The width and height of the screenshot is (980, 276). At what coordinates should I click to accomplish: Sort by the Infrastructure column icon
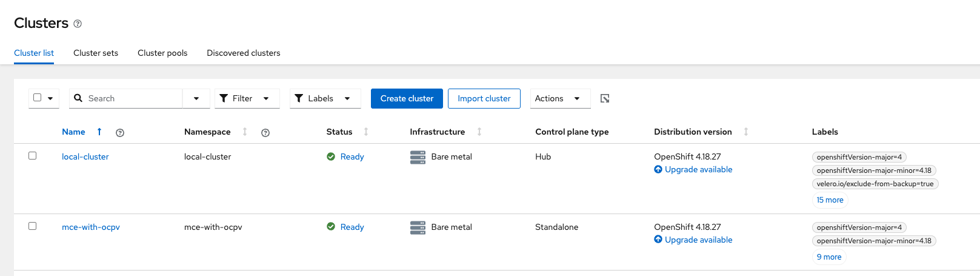tap(479, 132)
